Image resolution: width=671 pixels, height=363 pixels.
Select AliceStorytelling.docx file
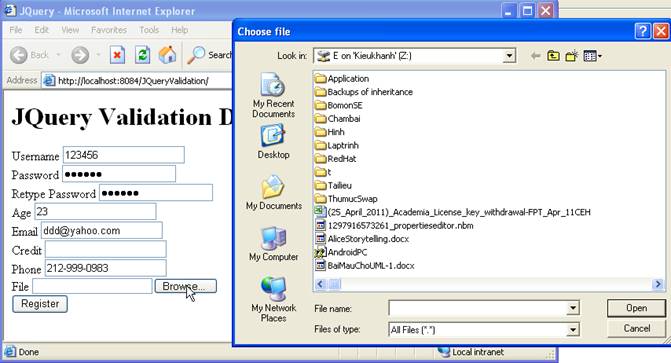362,239
